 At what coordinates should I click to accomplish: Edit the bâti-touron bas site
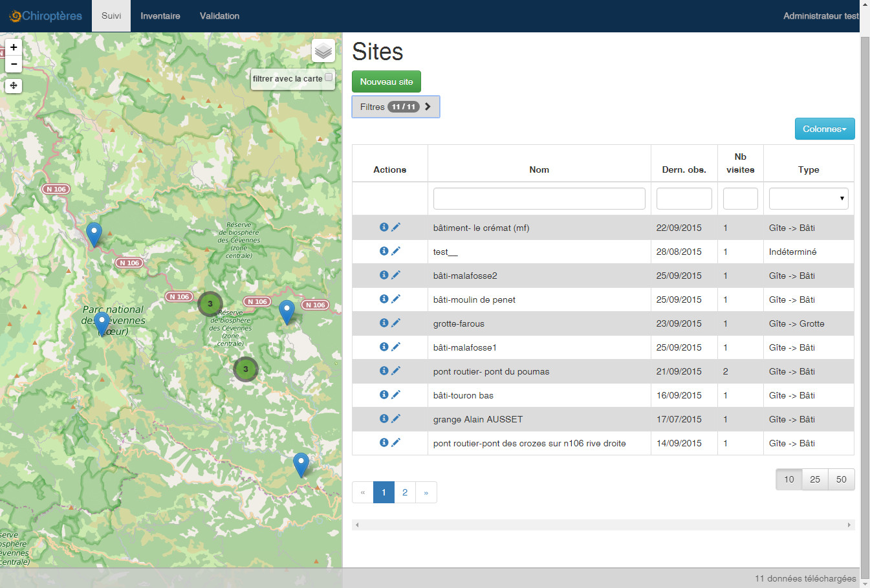point(396,395)
